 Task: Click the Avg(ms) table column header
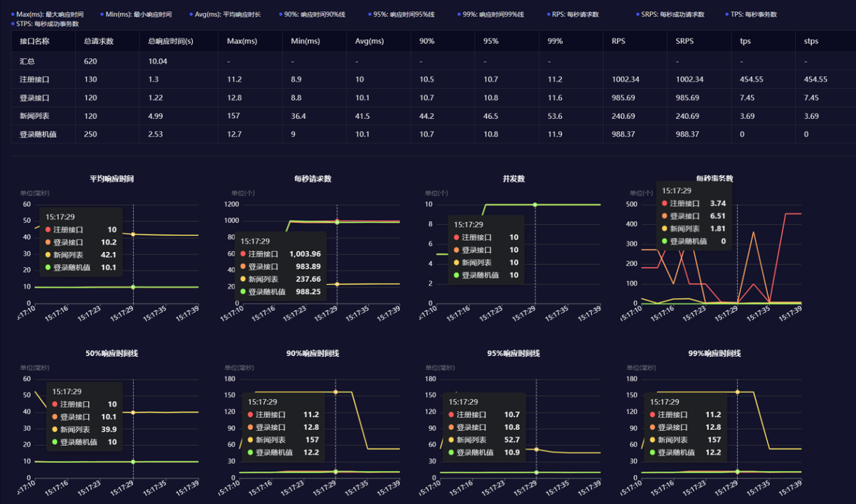pyautogui.click(x=370, y=41)
